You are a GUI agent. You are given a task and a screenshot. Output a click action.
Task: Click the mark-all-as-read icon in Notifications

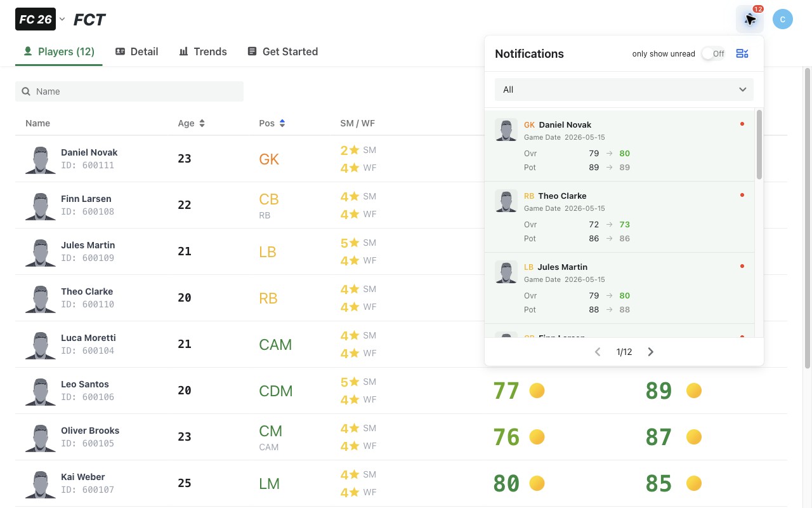[742, 53]
